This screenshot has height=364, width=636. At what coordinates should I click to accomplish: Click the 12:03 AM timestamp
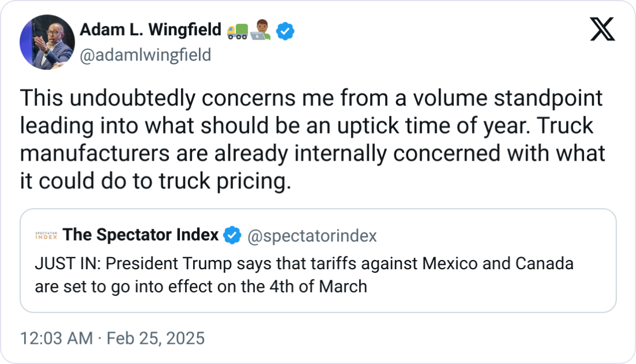click(56, 338)
